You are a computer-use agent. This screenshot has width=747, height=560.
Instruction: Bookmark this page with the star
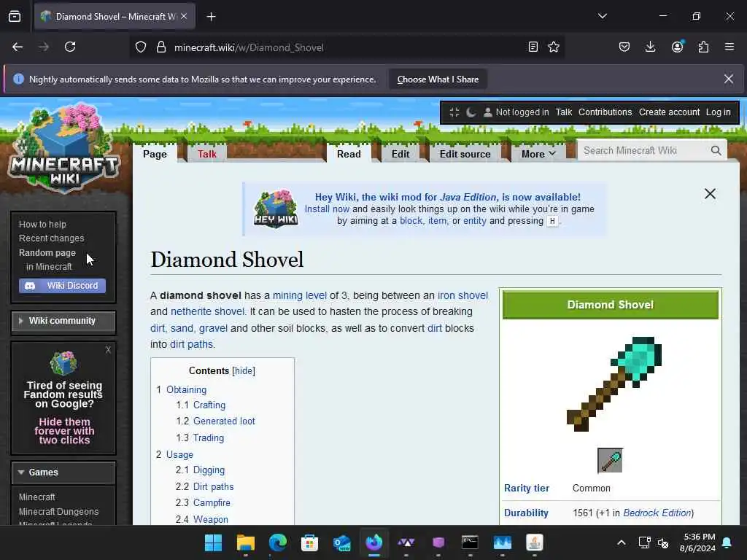click(554, 47)
